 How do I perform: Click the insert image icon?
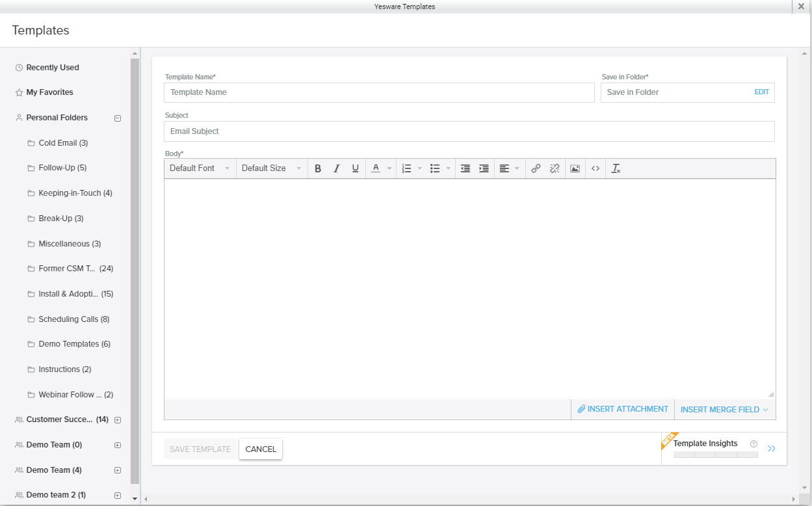[575, 168]
